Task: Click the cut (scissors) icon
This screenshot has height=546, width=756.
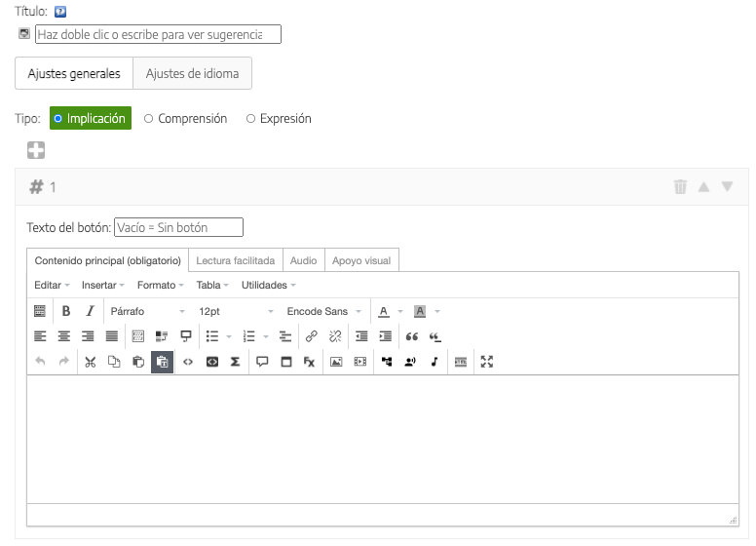Action: pos(90,362)
